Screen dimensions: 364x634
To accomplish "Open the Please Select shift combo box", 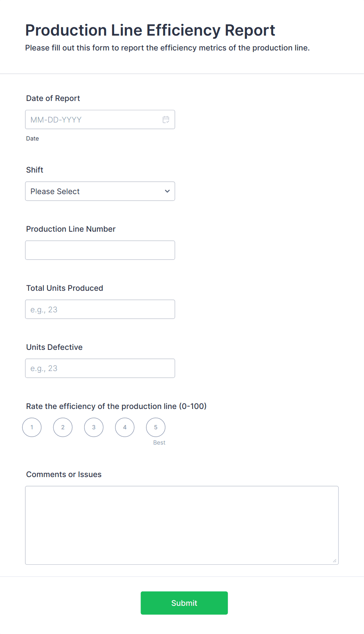I will coord(100,191).
